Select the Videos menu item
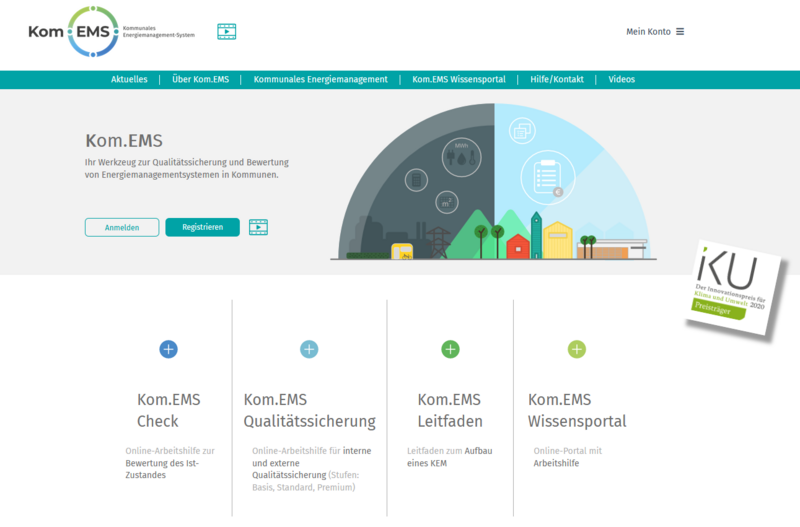The image size is (800, 527). coord(621,80)
